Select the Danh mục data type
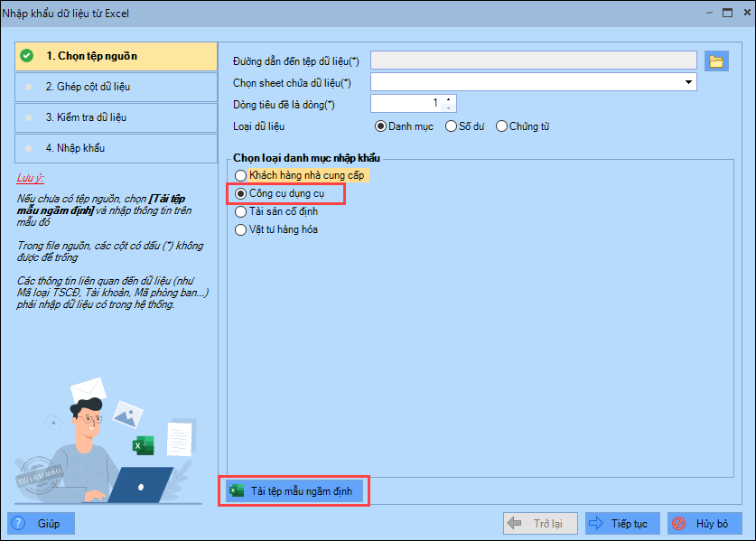Screen dimensions: 756x541 404,126
